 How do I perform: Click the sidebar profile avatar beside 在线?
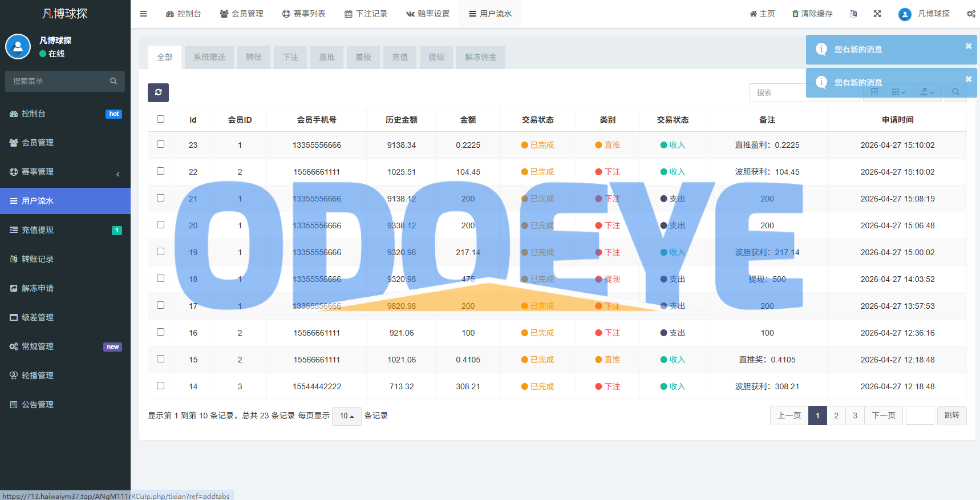tap(18, 46)
